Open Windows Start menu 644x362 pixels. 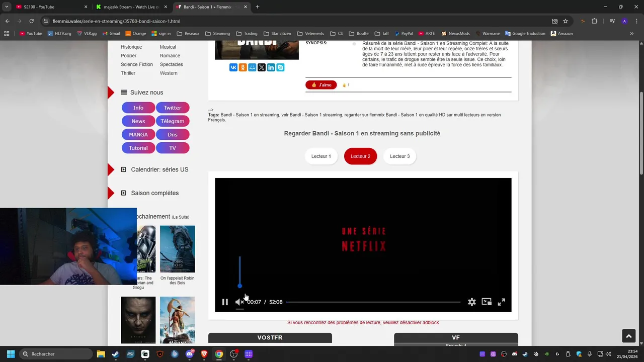pos(11,354)
